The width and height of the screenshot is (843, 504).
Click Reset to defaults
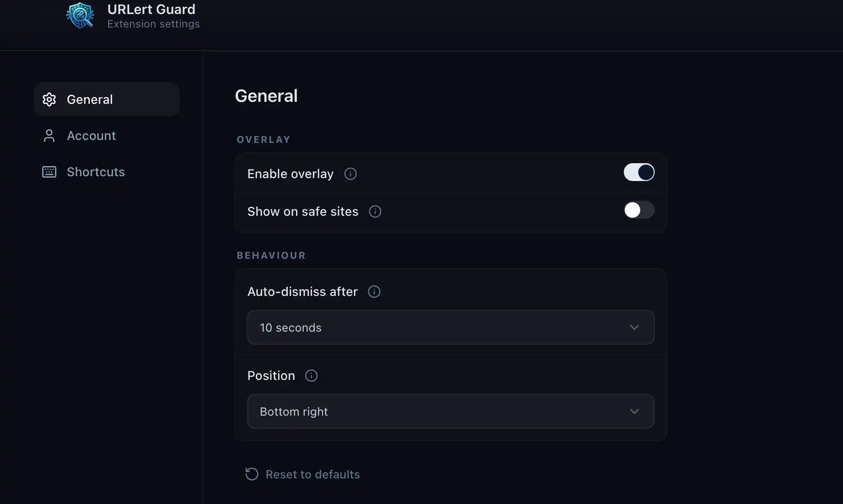pos(312,474)
